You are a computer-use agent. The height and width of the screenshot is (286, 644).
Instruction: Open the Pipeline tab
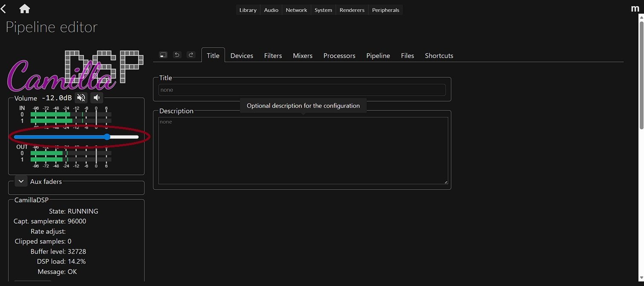[378, 55]
